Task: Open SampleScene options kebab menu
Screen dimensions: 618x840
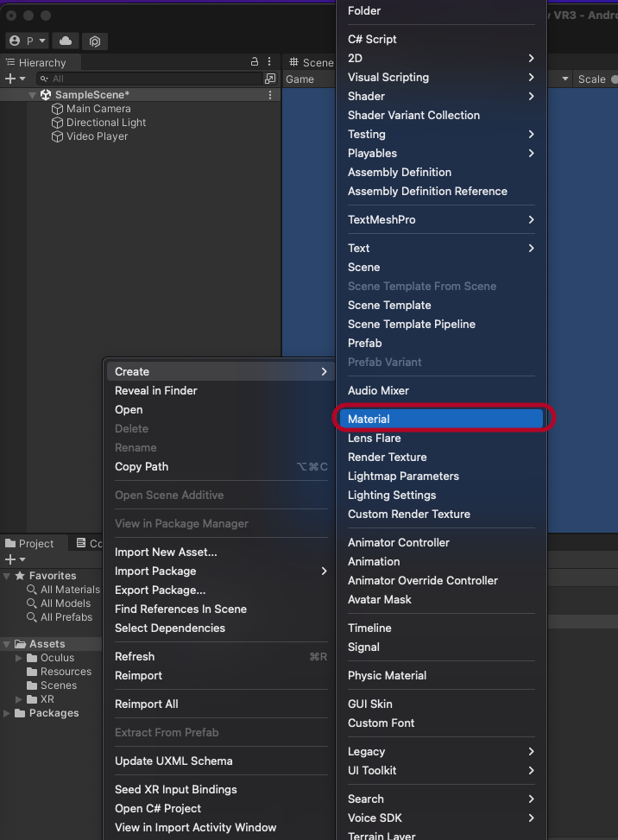Action: [x=270, y=95]
